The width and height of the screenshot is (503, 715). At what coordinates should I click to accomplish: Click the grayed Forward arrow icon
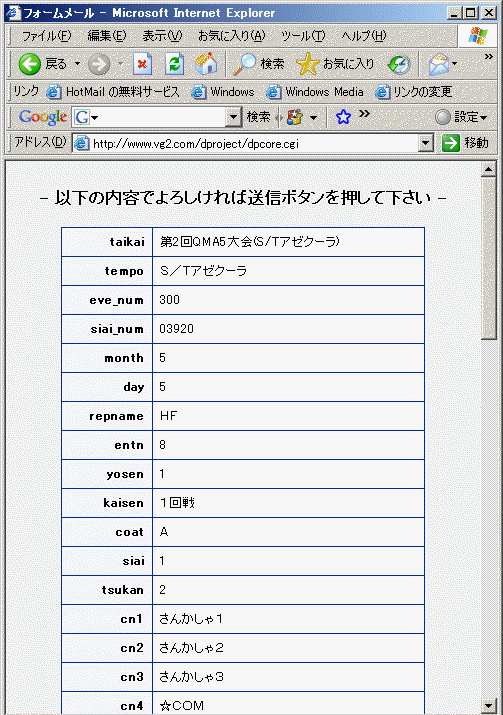coord(99,64)
